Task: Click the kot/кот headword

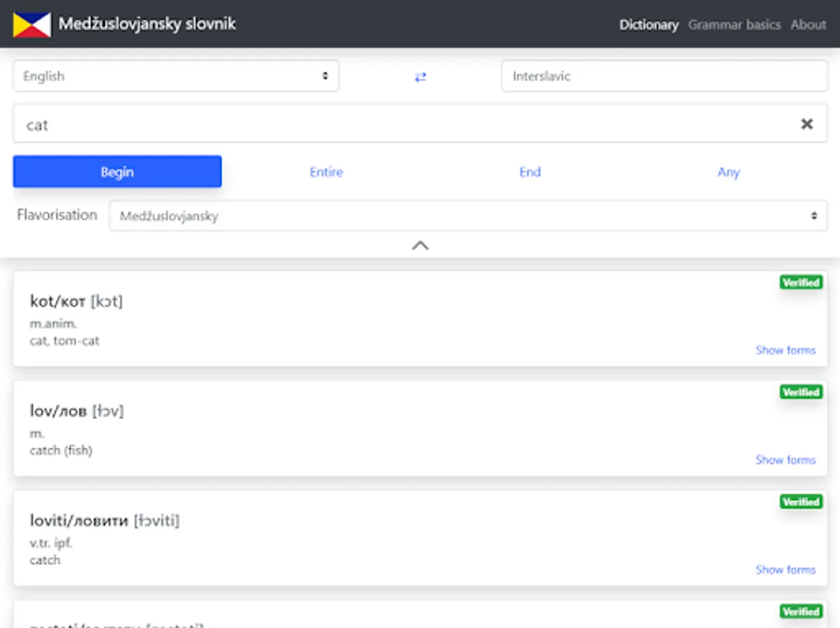Action: tap(57, 301)
